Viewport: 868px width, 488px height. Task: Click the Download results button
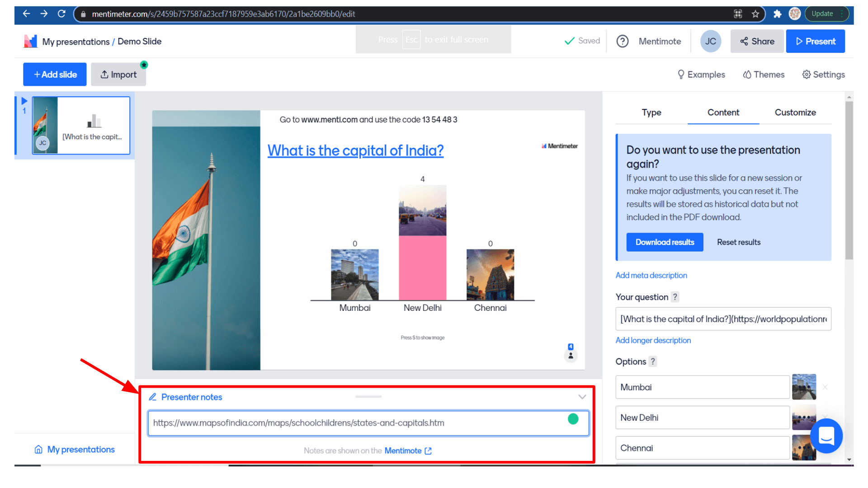pos(665,242)
